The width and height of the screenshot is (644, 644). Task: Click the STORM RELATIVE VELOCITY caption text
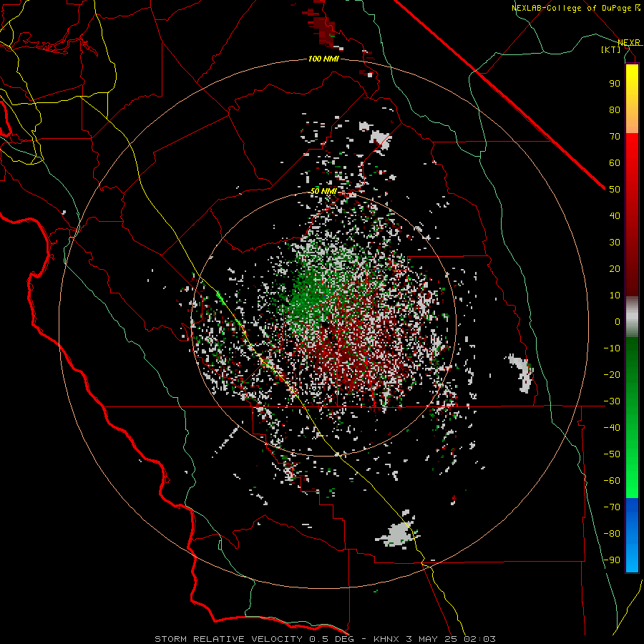point(228,639)
